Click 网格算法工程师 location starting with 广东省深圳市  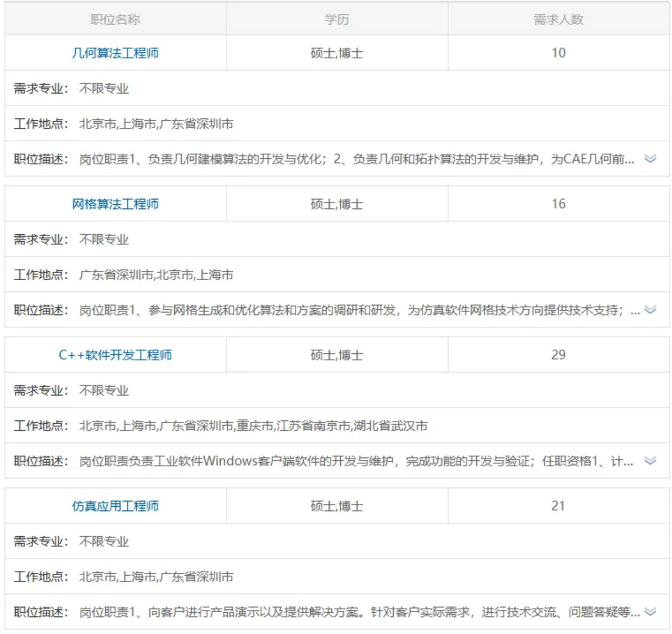[x=156, y=275]
